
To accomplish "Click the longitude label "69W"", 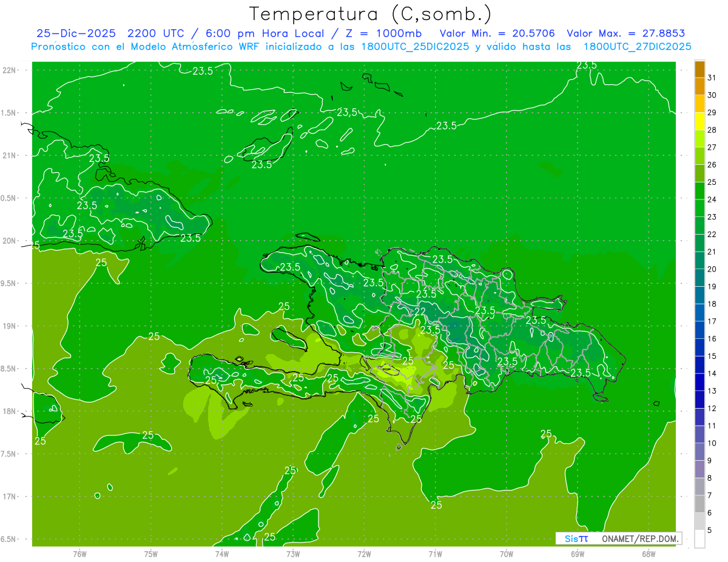I will 578,554.
